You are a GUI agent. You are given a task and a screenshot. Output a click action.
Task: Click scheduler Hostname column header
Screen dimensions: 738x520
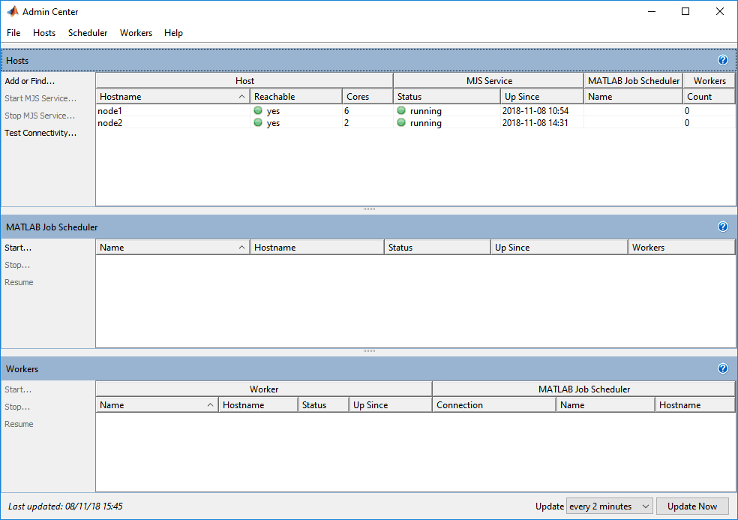click(317, 248)
